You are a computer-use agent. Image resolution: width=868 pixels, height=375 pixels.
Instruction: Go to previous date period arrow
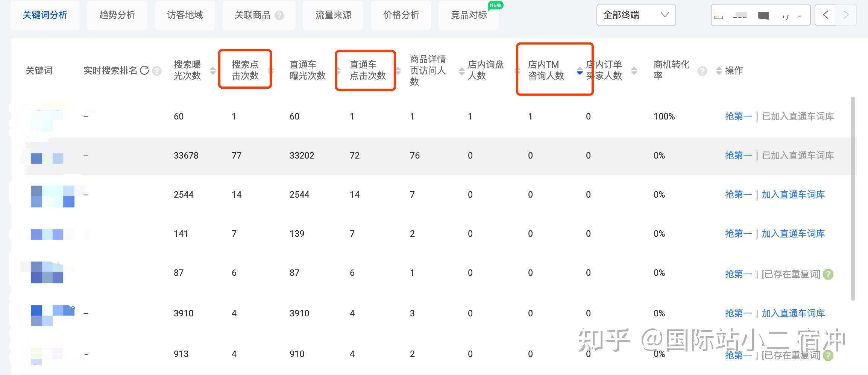click(x=826, y=15)
